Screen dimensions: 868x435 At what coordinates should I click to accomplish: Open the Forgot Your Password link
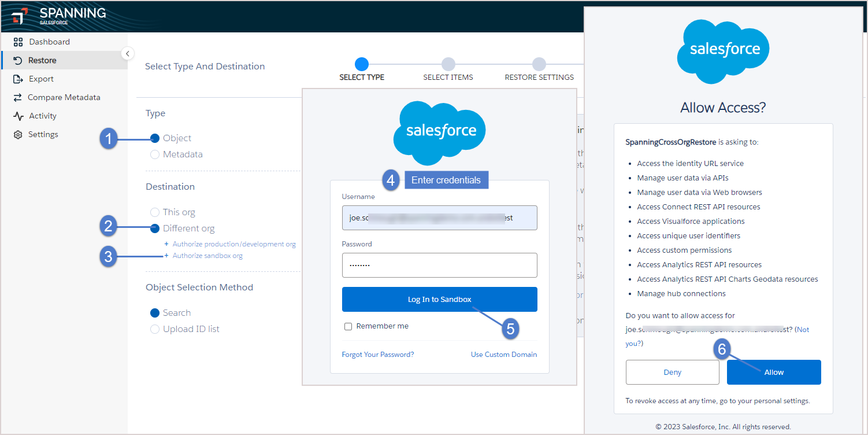(378, 355)
